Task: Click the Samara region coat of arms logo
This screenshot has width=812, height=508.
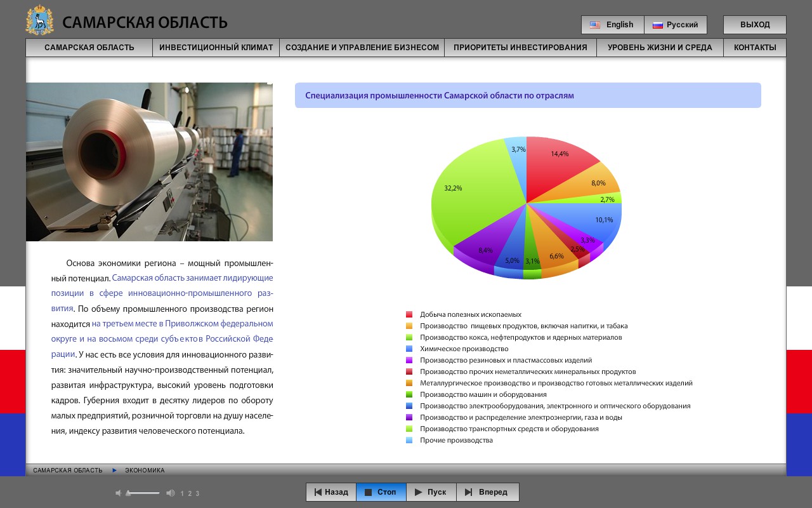Action: click(x=39, y=20)
